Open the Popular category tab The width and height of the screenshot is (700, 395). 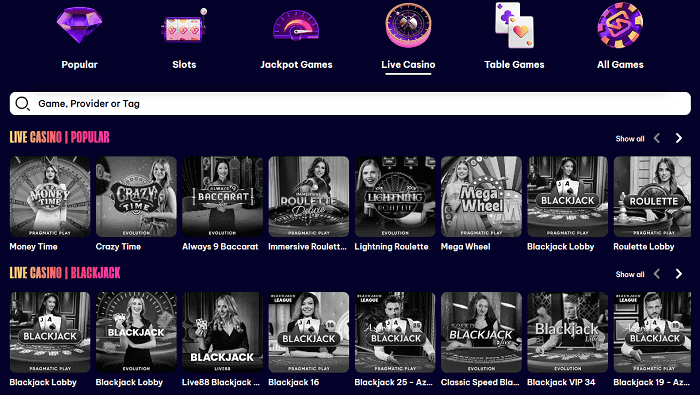point(79,65)
